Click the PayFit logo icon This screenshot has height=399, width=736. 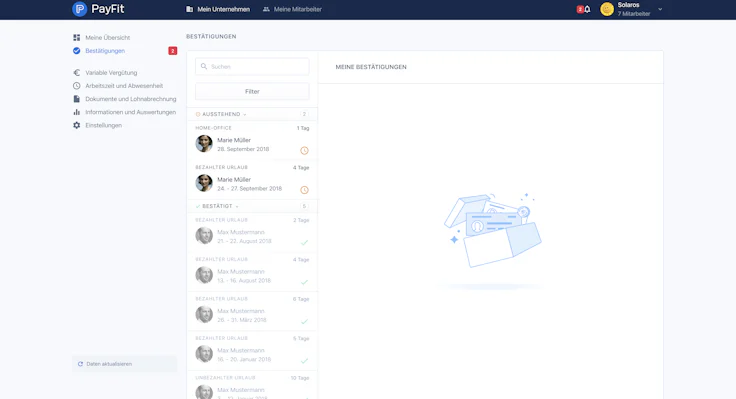click(x=80, y=9)
